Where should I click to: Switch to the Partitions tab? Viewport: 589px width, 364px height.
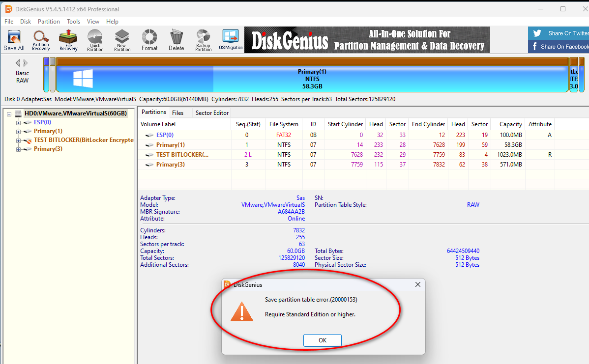(x=153, y=112)
